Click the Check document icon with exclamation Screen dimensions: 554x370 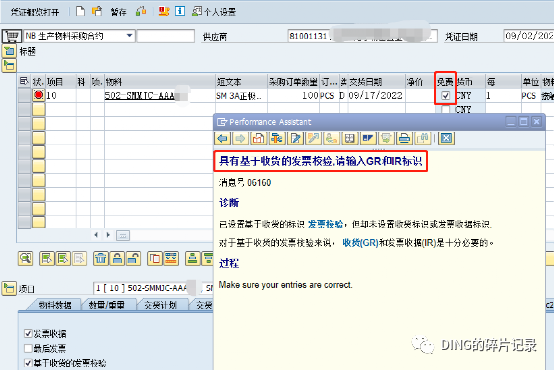[x=164, y=11]
